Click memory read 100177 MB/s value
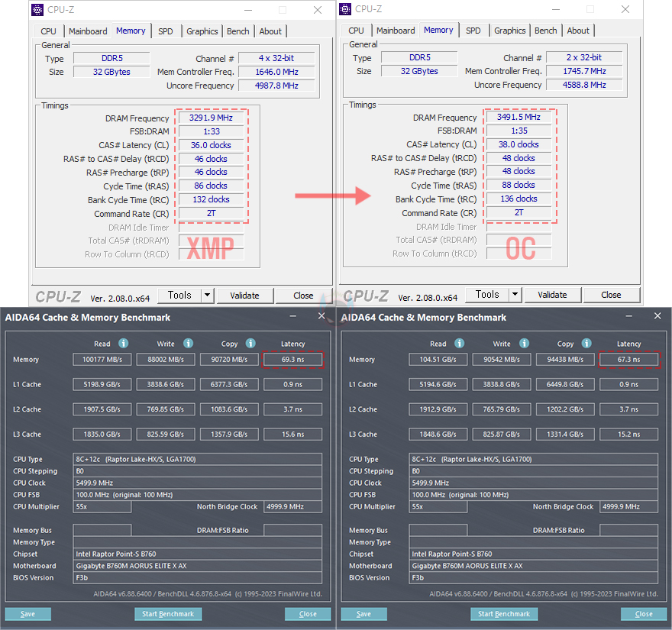672x630 pixels. tap(102, 360)
